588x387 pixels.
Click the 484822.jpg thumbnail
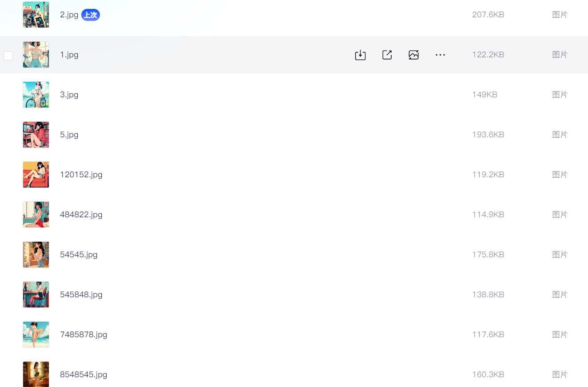(x=36, y=215)
